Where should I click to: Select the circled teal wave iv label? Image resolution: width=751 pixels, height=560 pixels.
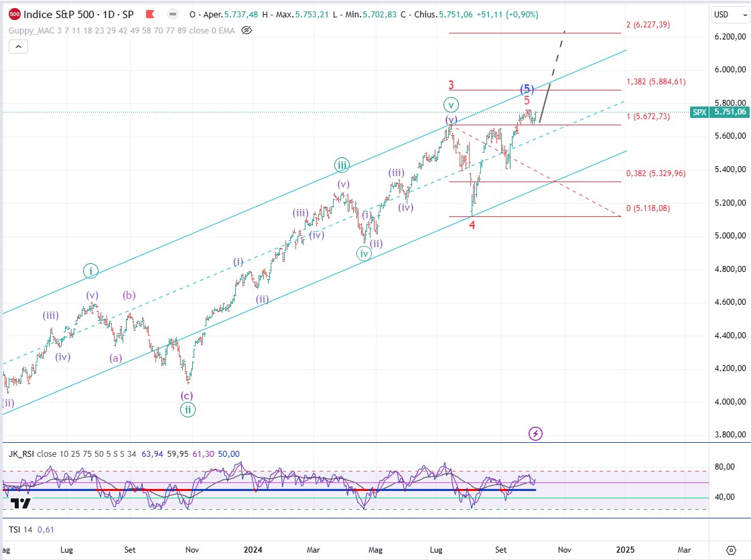point(364,254)
